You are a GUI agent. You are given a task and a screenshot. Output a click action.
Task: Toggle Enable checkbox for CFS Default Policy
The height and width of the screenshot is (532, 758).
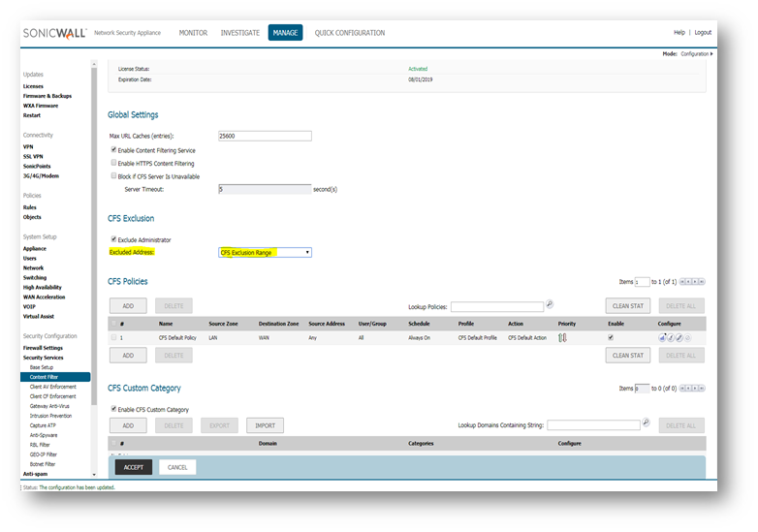pyautogui.click(x=611, y=337)
